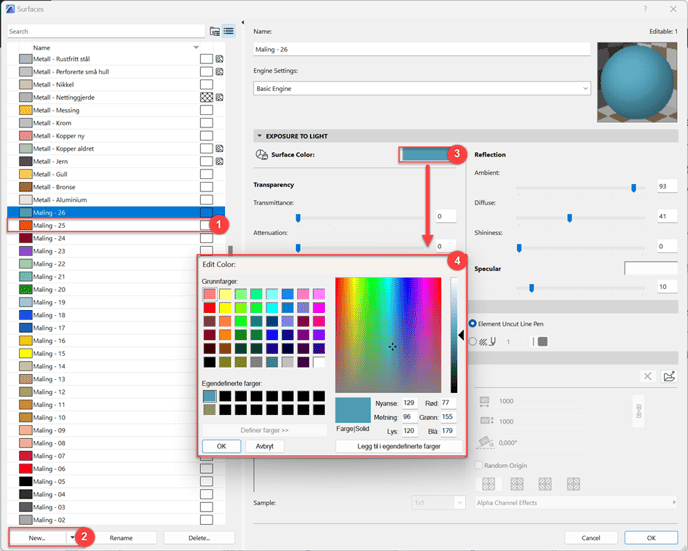Select the second texture mirroring pattern icon

coord(517,484)
